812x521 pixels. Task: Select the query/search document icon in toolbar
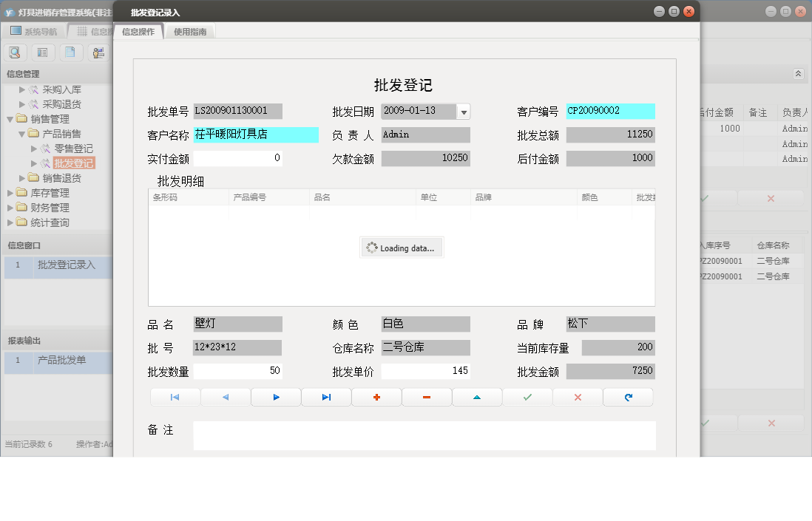[x=15, y=52]
